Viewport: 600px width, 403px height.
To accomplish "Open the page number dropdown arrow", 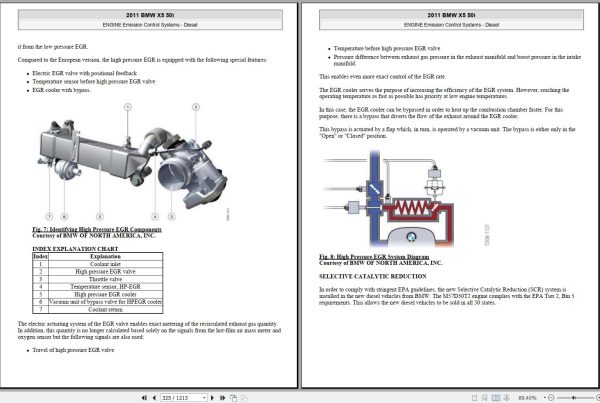I will point(204,398).
